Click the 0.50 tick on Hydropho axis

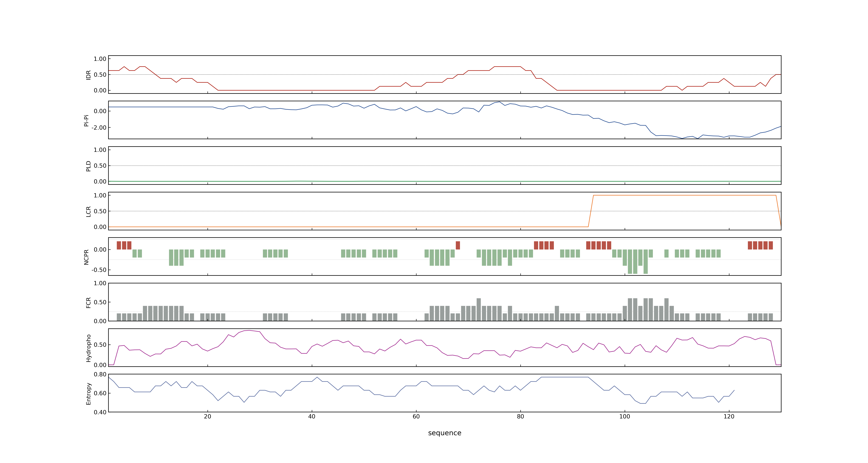coord(100,345)
